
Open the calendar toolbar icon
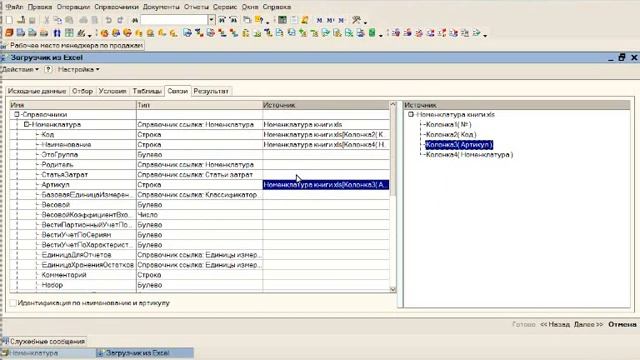click(x=294, y=20)
